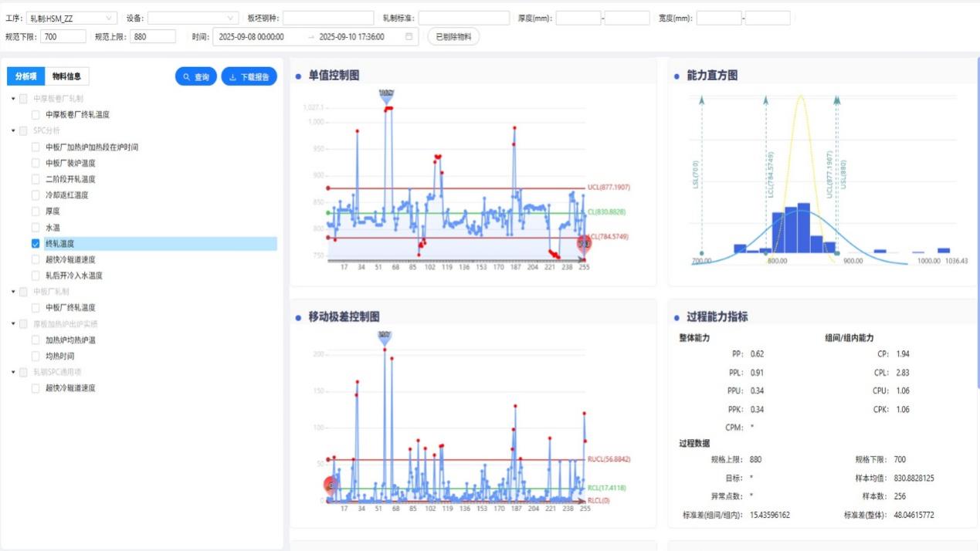Click the magnifier icon on the 查询 button

[187, 77]
